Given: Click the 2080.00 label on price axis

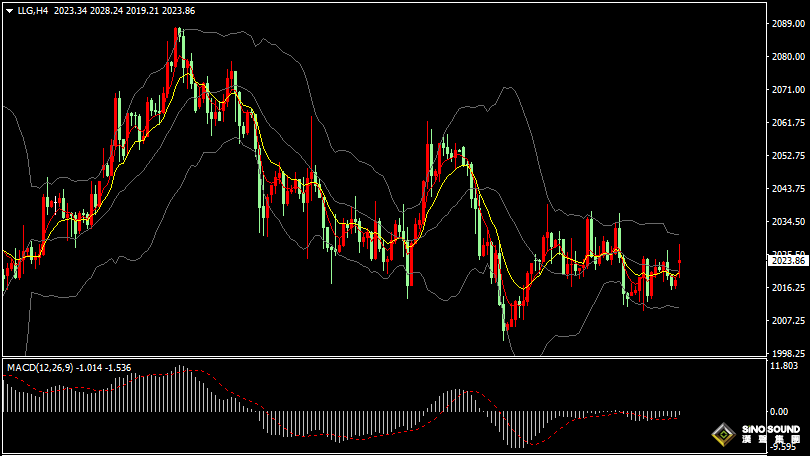Looking at the screenshot, I should pos(787,57).
